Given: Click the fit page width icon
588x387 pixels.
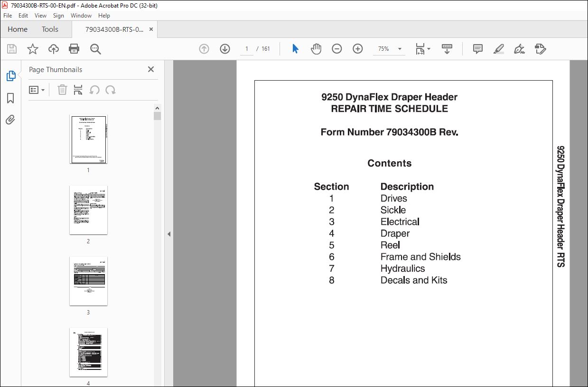Looking at the screenshot, I should tap(420, 49).
